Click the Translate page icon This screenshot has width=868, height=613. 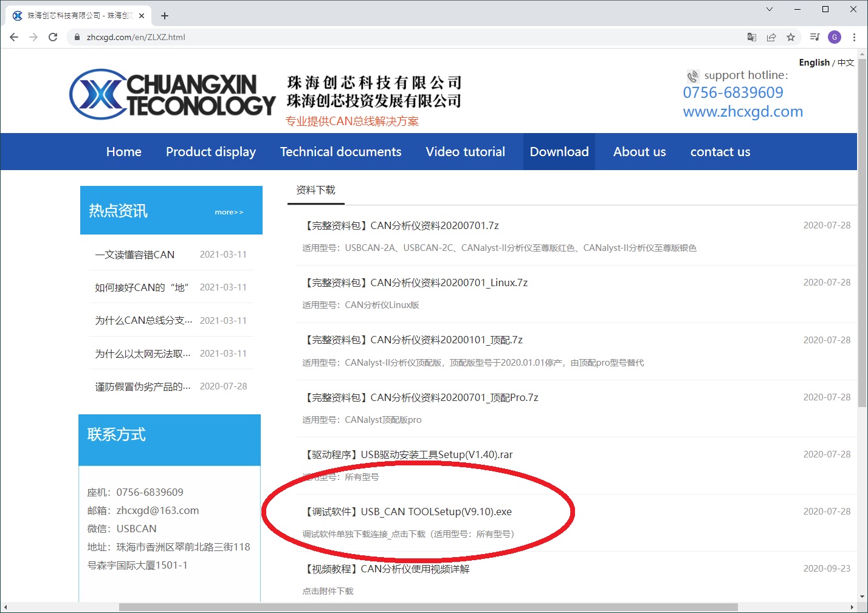752,37
